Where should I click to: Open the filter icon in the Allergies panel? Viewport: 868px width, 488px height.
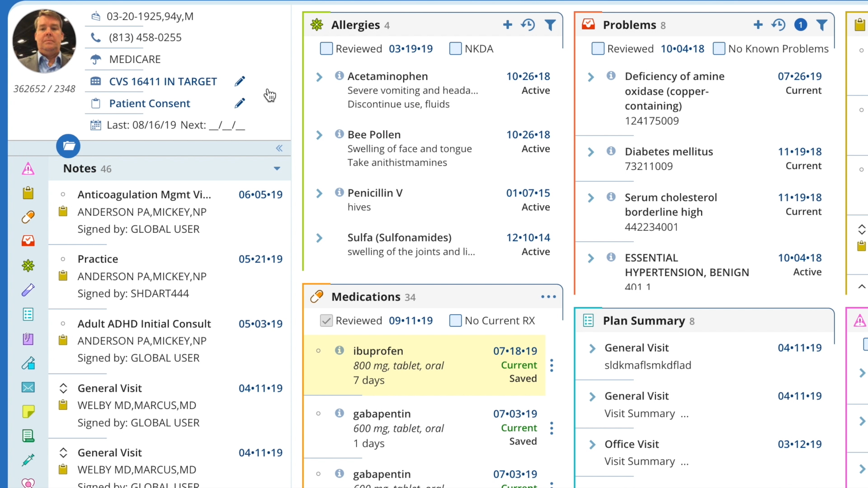(x=550, y=25)
